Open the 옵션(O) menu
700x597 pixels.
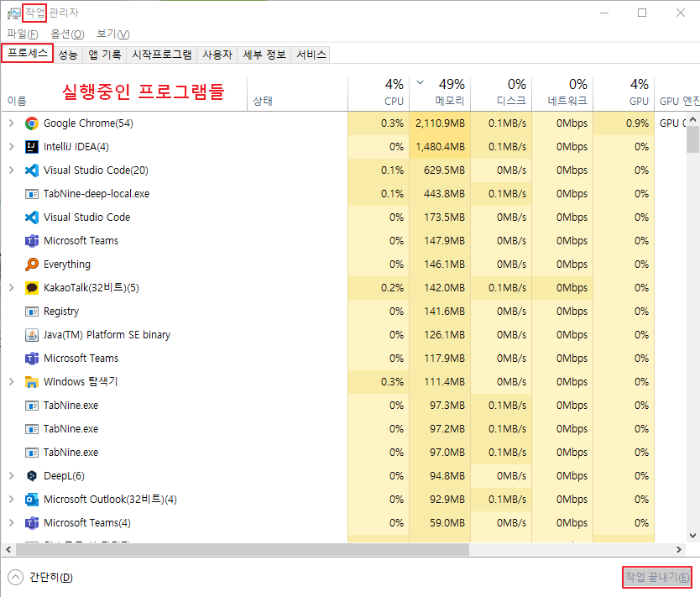67,34
